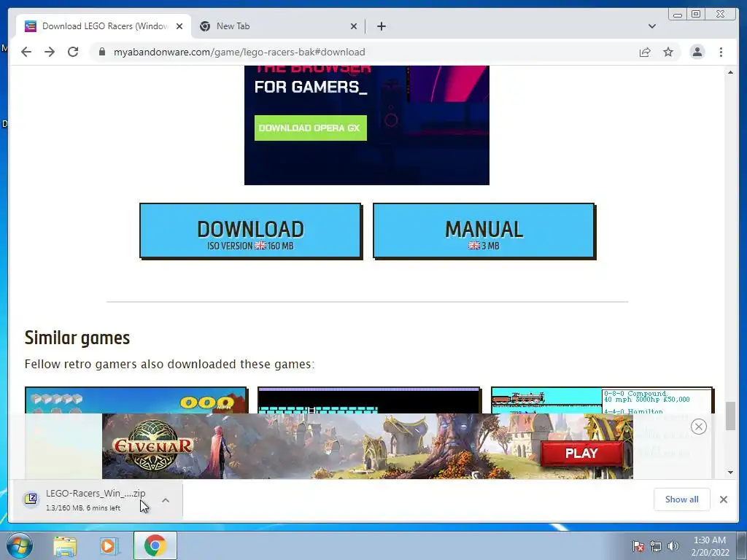Image resolution: width=747 pixels, height=560 pixels.
Task: Open clock showing 1:30 AM
Action: [x=709, y=546]
